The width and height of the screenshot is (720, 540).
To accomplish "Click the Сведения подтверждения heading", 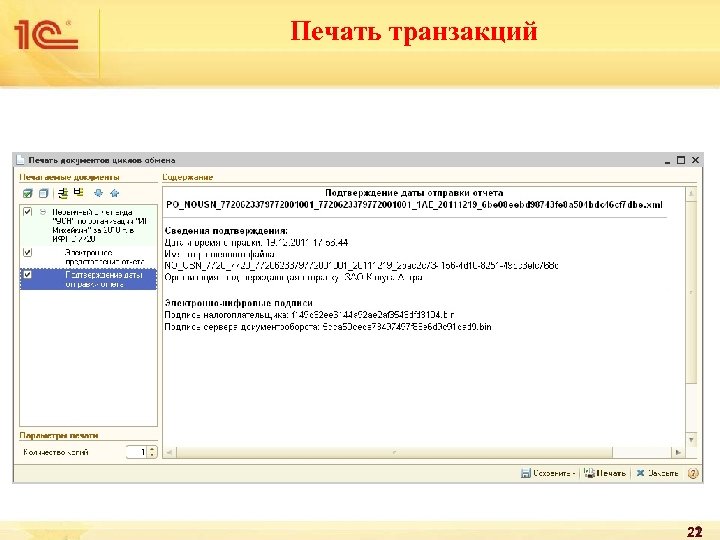I will (x=226, y=231).
